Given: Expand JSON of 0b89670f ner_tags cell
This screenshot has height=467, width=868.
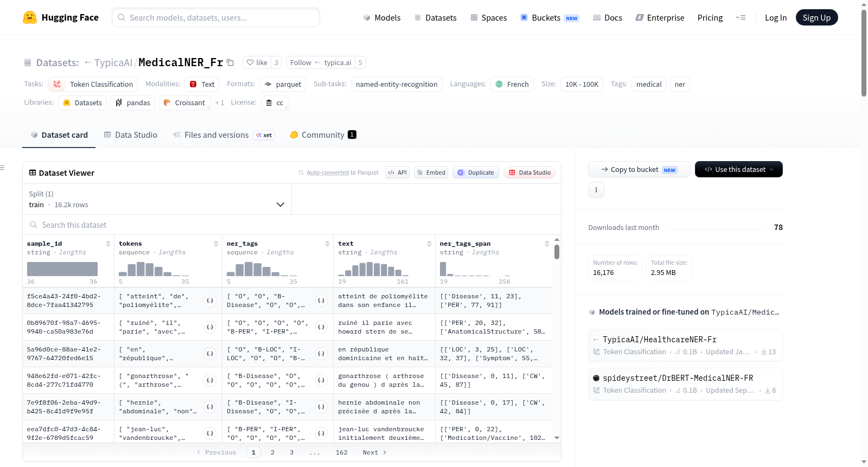Looking at the screenshot, I should (321, 327).
